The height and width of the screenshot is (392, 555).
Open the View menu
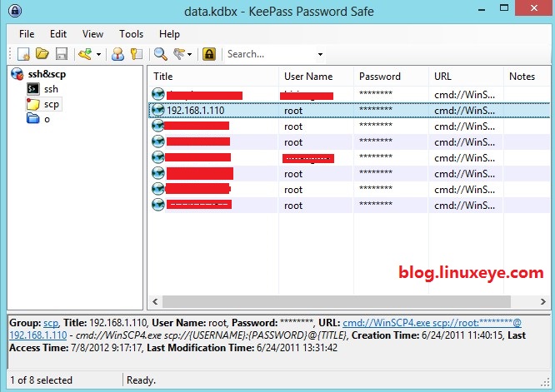tap(92, 34)
